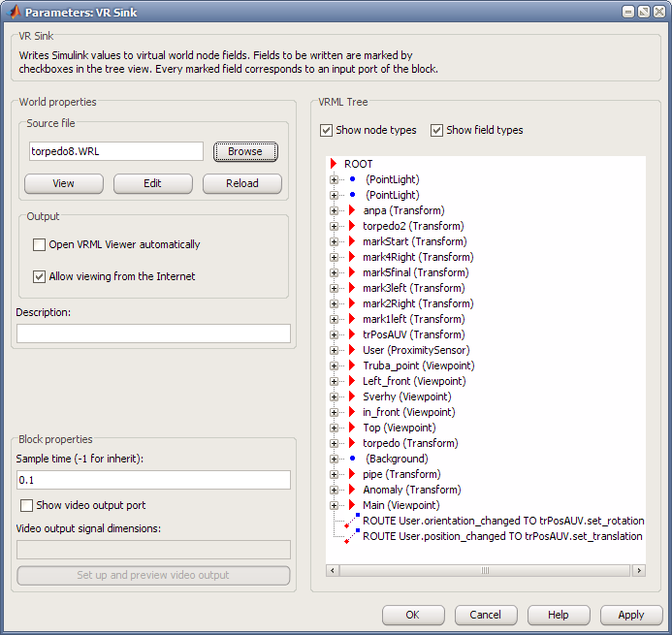Confirm with the OK button
The height and width of the screenshot is (635, 672).
[x=413, y=615]
